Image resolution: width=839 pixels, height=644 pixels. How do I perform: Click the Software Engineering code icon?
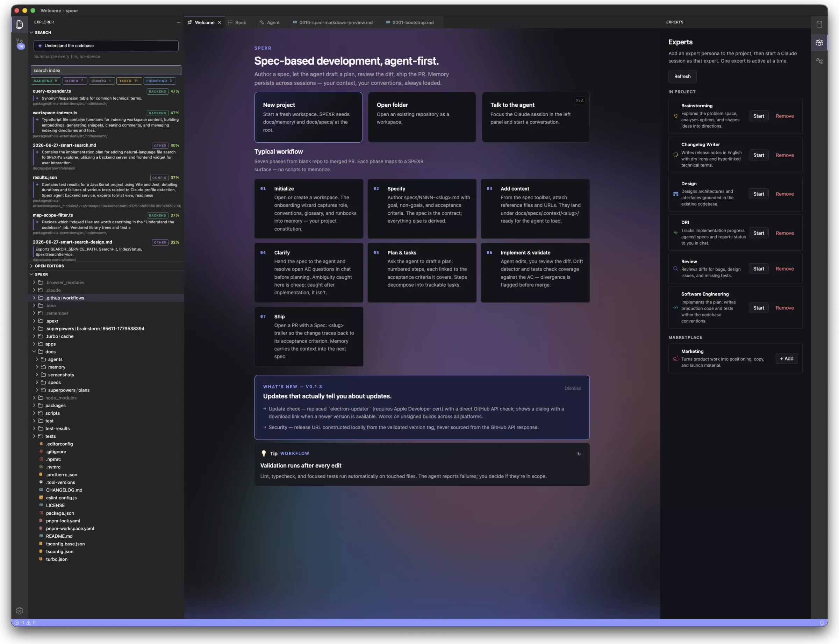pos(676,308)
